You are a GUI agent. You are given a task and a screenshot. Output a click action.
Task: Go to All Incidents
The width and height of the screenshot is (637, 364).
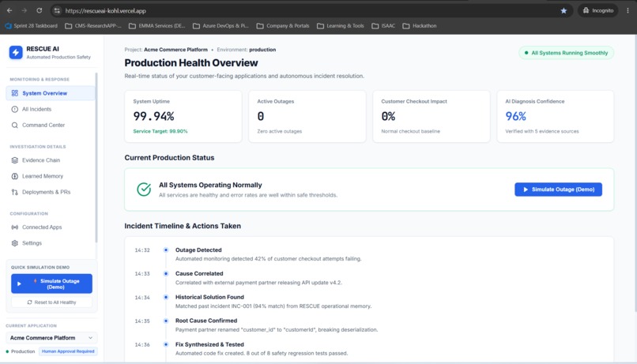click(51, 109)
